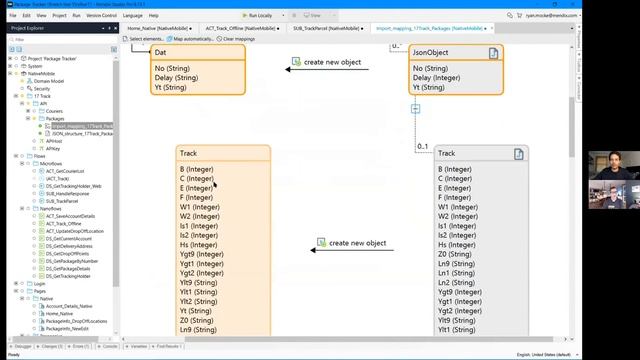
Task: Select JSON_structure_17Track_Packages in tree
Action: 79,133
